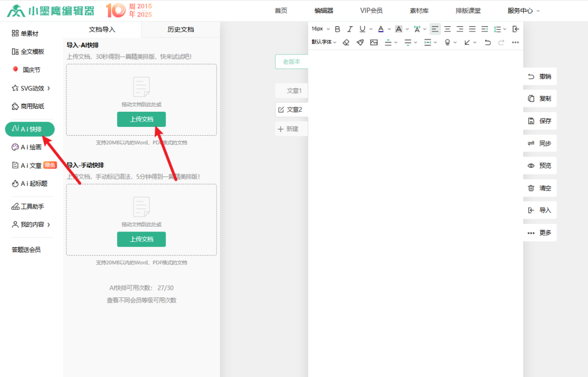Switch to the 历史文档 tab
Screen dimensions: 588x377
pos(180,29)
